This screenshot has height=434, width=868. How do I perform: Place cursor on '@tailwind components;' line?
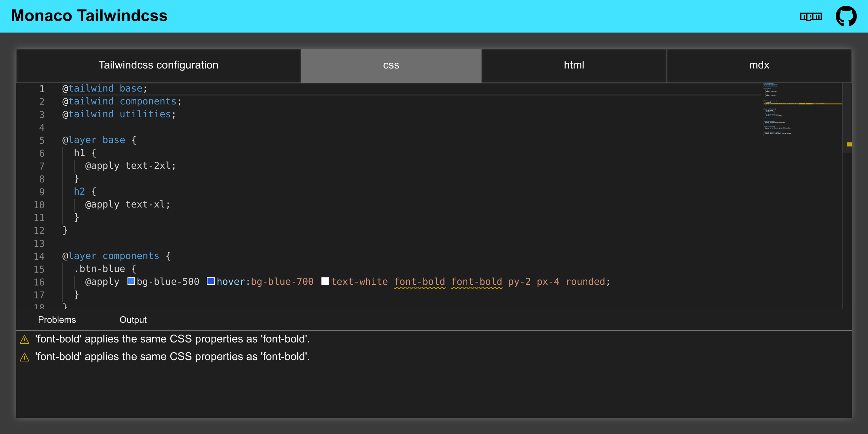point(122,101)
